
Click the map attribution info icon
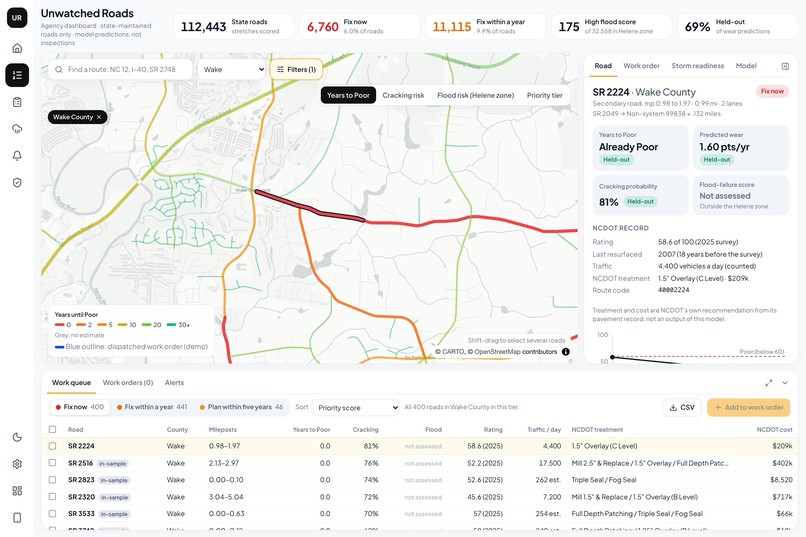(565, 352)
